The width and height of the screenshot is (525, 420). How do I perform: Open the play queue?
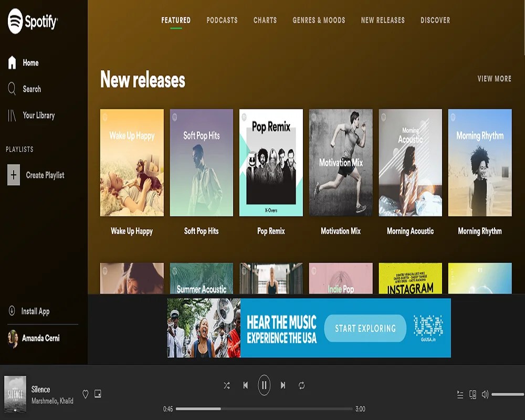pyautogui.click(x=460, y=395)
